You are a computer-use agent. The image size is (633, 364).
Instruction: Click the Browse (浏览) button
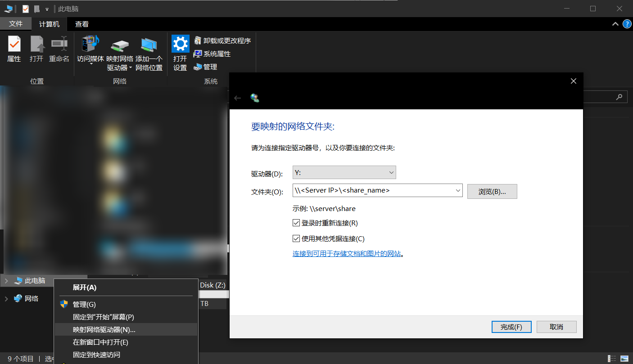[492, 191]
